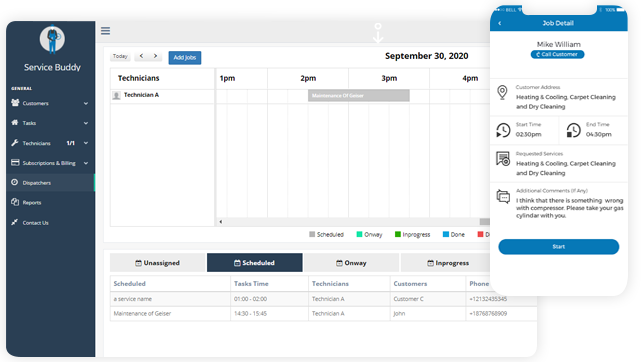Expand the Customers sidebar chevron
Image resolution: width=643 pixels, height=362 pixels.
coord(86,103)
